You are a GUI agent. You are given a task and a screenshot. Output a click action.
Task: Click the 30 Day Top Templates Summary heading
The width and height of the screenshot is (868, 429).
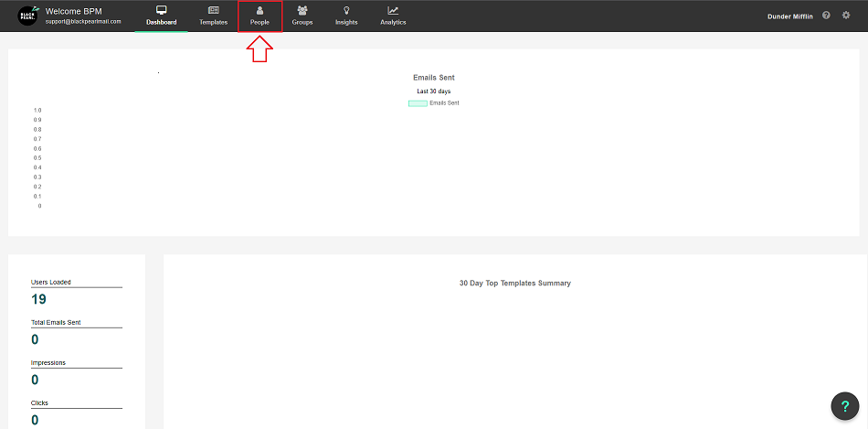click(x=514, y=284)
